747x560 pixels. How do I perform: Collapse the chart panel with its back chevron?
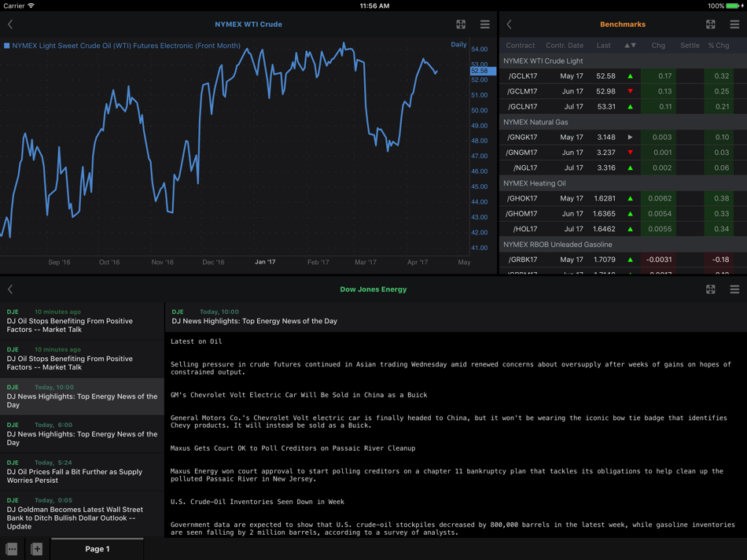[x=9, y=24]
